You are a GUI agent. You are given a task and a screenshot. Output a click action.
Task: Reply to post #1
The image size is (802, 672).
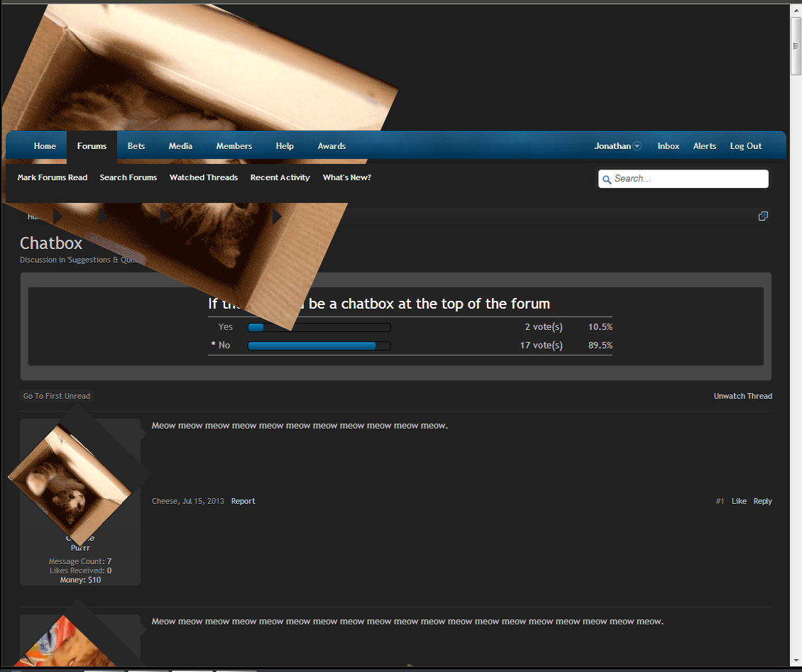tap(763, 501)
